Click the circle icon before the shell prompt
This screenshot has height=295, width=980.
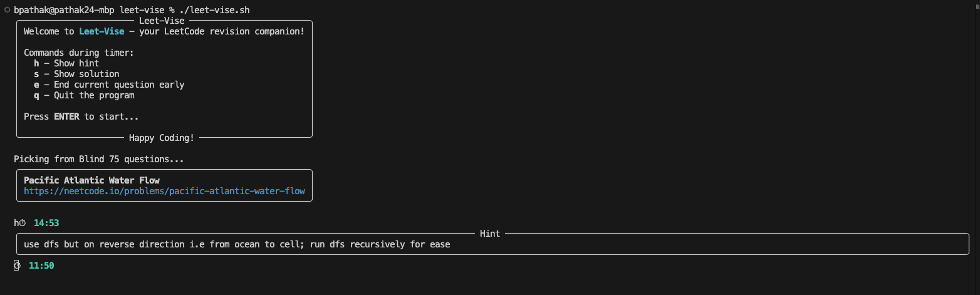pos(7,11)
